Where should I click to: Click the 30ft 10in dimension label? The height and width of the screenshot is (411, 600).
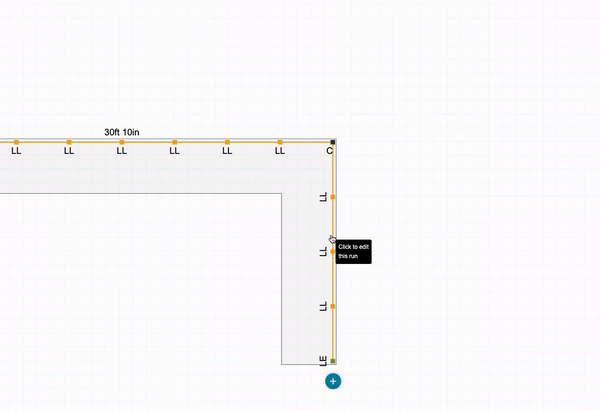[122, 131]
